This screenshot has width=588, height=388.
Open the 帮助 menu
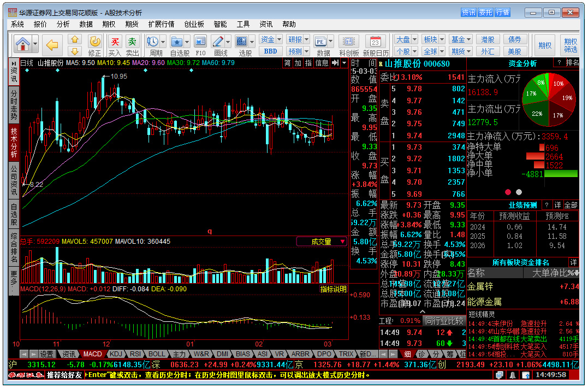coord(289,24)
